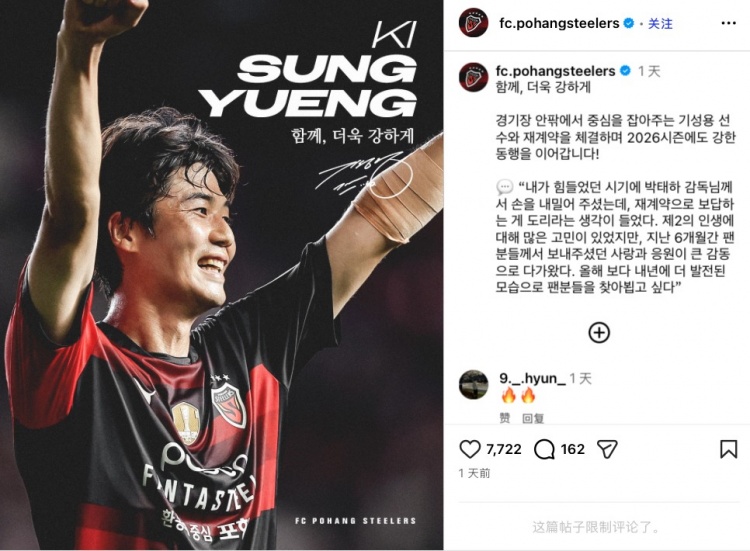Share the post with the paper plane icon

607,450
